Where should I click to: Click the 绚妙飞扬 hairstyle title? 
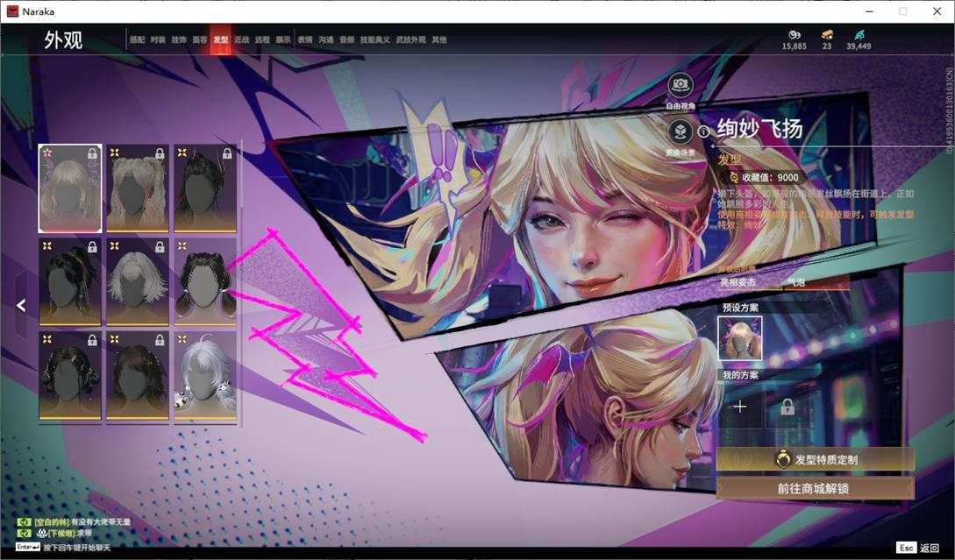tap(760, 129)
